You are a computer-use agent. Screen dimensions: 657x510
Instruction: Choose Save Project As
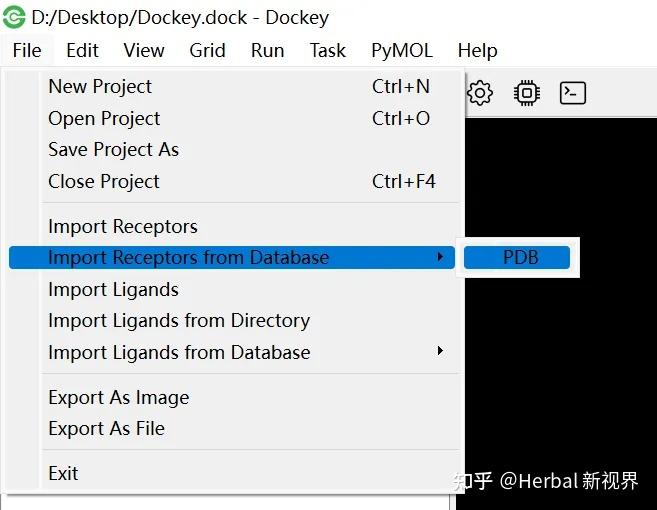[113, 149]
